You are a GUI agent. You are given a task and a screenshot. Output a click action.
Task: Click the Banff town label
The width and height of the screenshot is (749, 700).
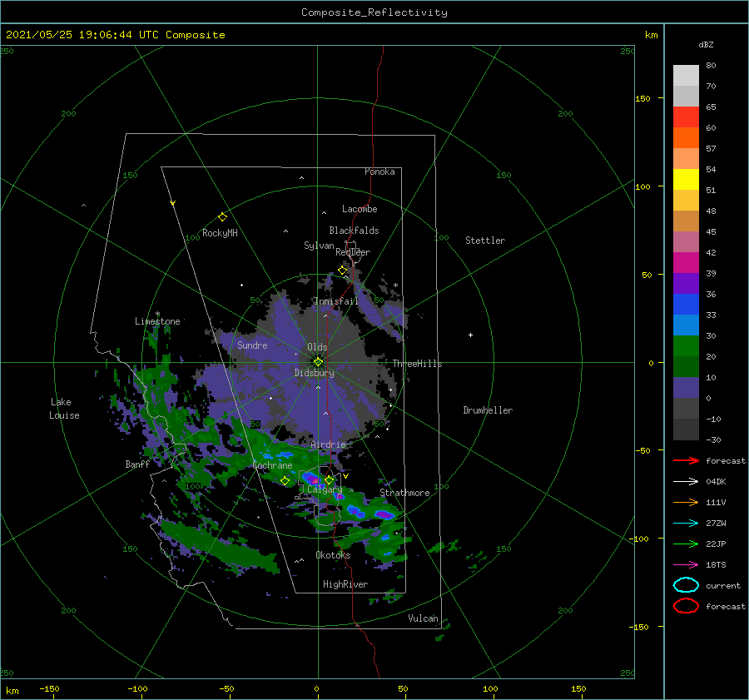pyautogui.click(x=137, y=464)
